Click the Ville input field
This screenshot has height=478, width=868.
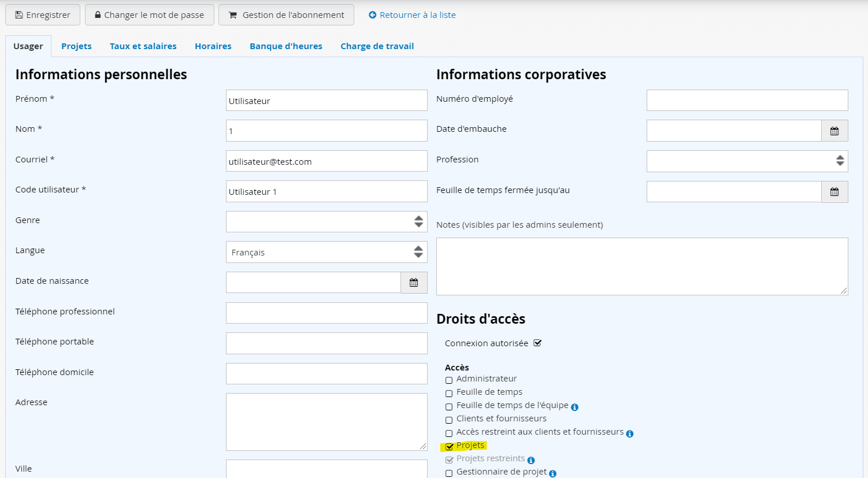[327, 469]
